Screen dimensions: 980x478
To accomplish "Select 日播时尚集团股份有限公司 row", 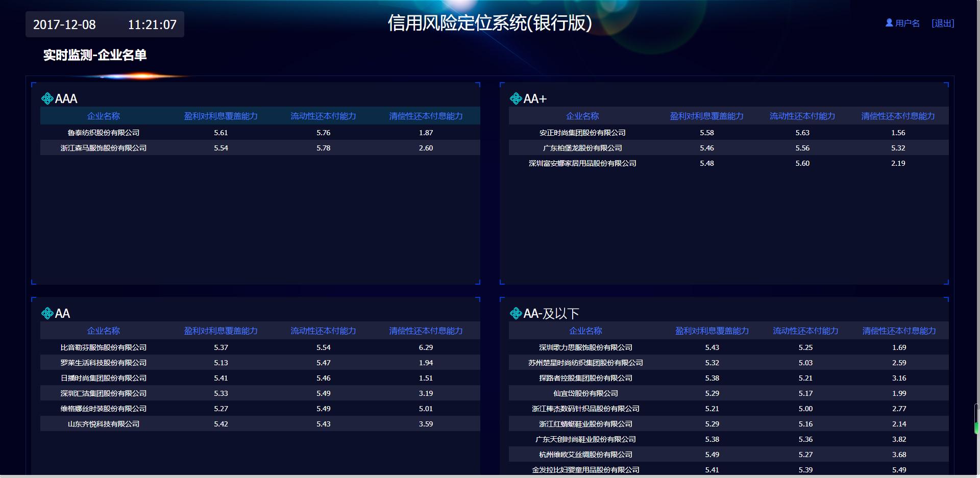I will tap(260, 378).
